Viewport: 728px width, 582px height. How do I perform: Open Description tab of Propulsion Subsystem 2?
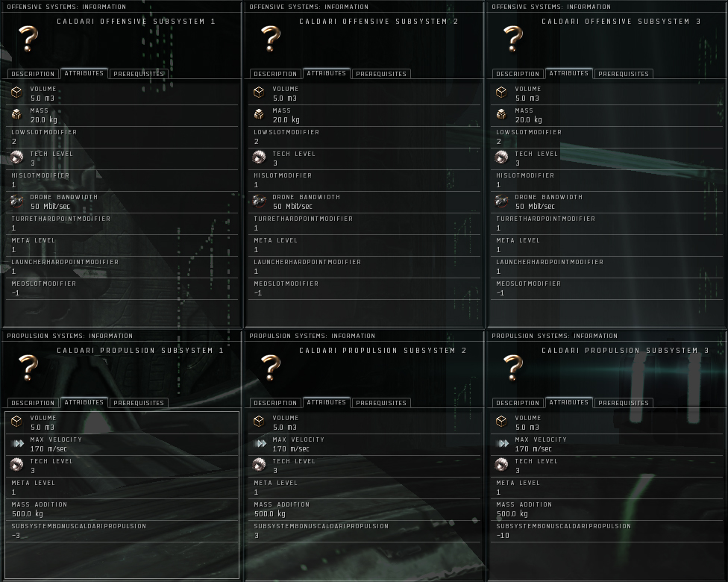pyautogui.click(x=275, y=403)
